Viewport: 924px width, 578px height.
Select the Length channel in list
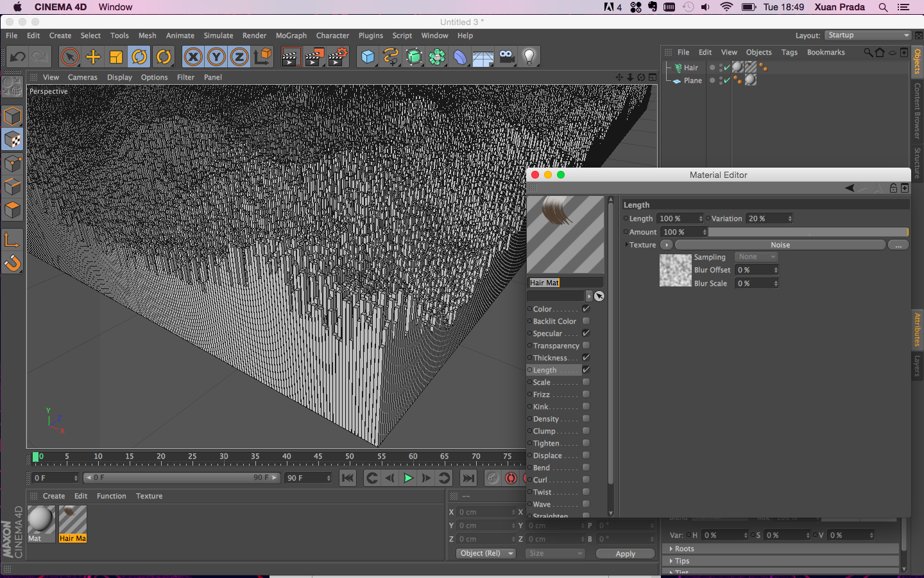tap(554, 370)
